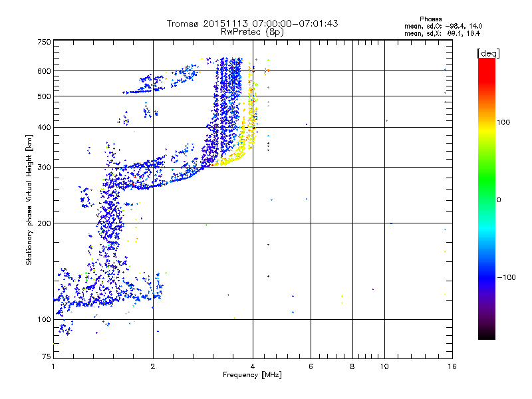Click the '[deg]' colorbar unit label

488,53
